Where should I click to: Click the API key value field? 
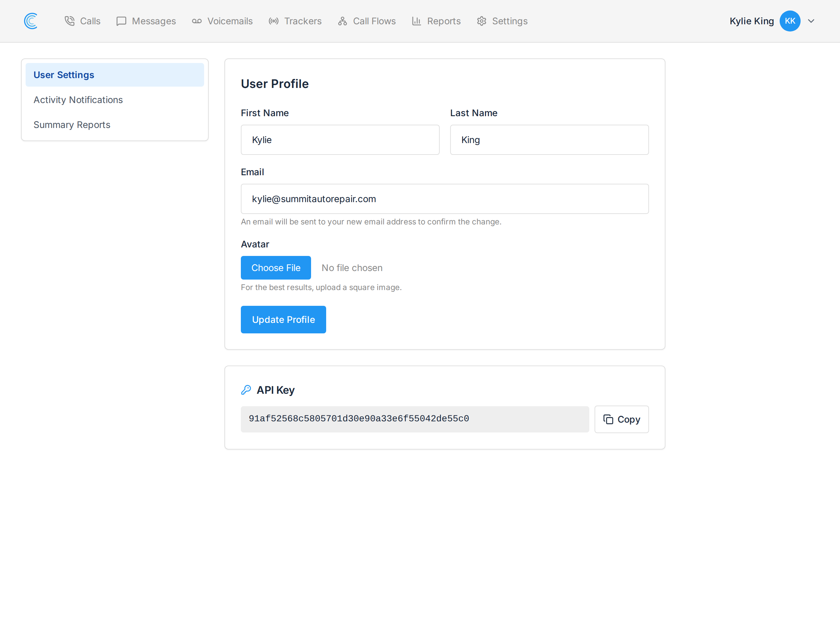coord(415,419)
